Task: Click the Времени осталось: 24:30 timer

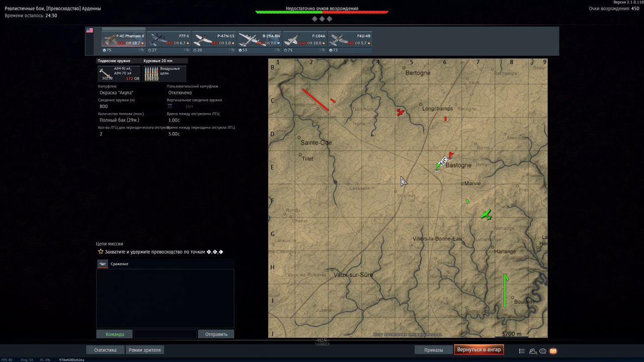Action: (x=31, y=16)
